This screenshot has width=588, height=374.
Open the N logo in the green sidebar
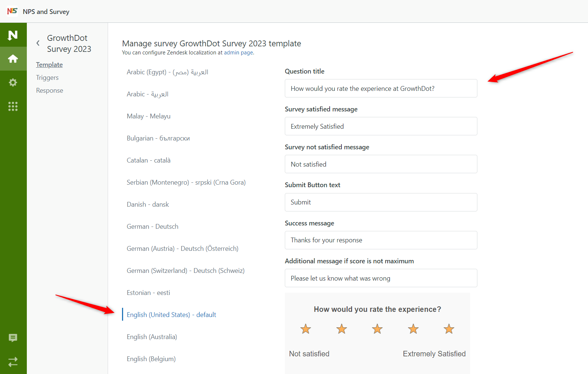(13, 35)
